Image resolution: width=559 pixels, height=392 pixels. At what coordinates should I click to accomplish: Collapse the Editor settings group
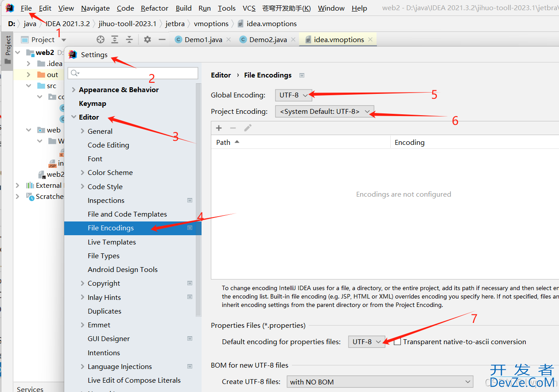click(74, 117)
